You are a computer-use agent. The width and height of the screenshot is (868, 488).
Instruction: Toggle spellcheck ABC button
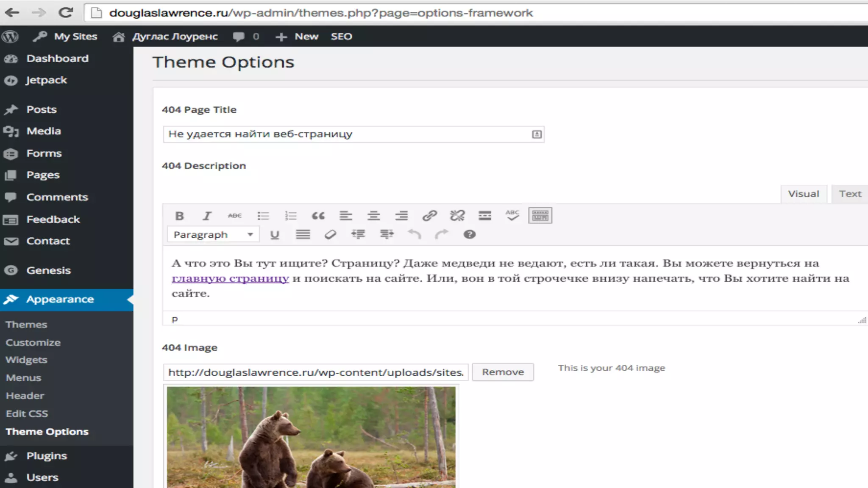[x=512, y=216]
